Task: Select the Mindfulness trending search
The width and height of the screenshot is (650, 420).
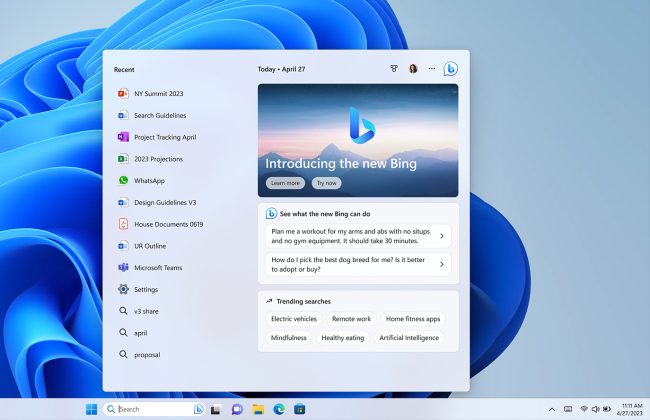Action: tap(289, 337)
